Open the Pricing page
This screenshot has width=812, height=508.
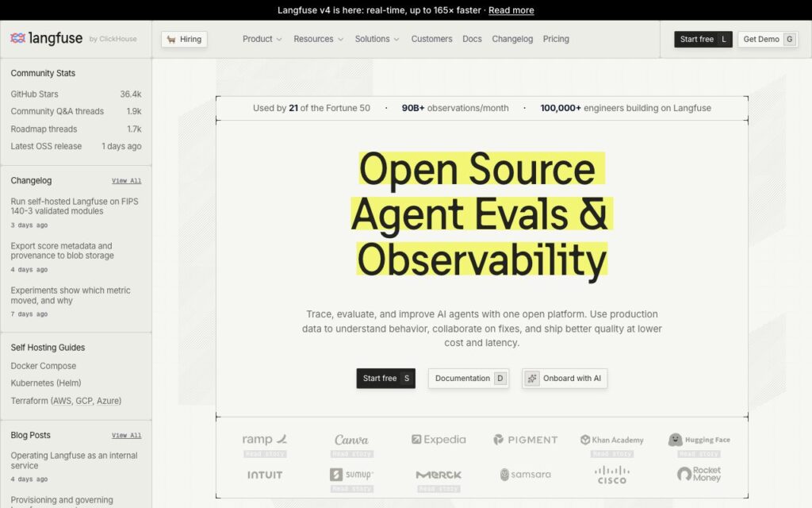click(x=556, y=39)
